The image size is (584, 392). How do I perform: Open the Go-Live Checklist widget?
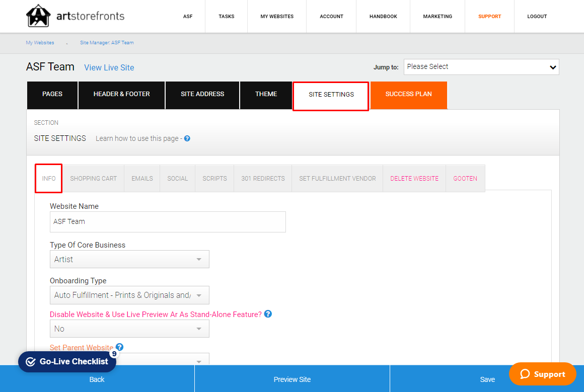(67, 361)
